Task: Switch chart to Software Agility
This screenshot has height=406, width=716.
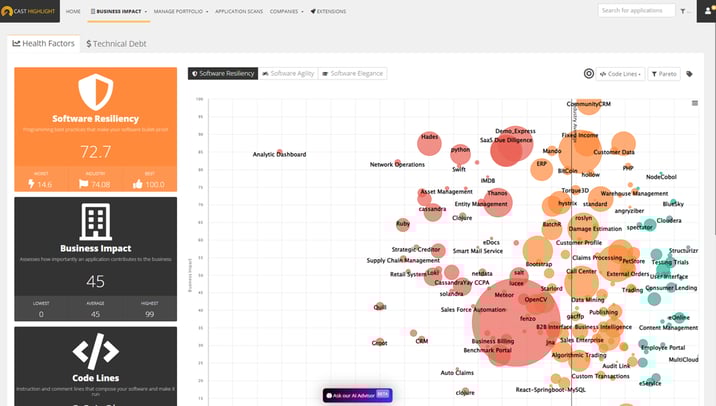Action: point(287,74)
